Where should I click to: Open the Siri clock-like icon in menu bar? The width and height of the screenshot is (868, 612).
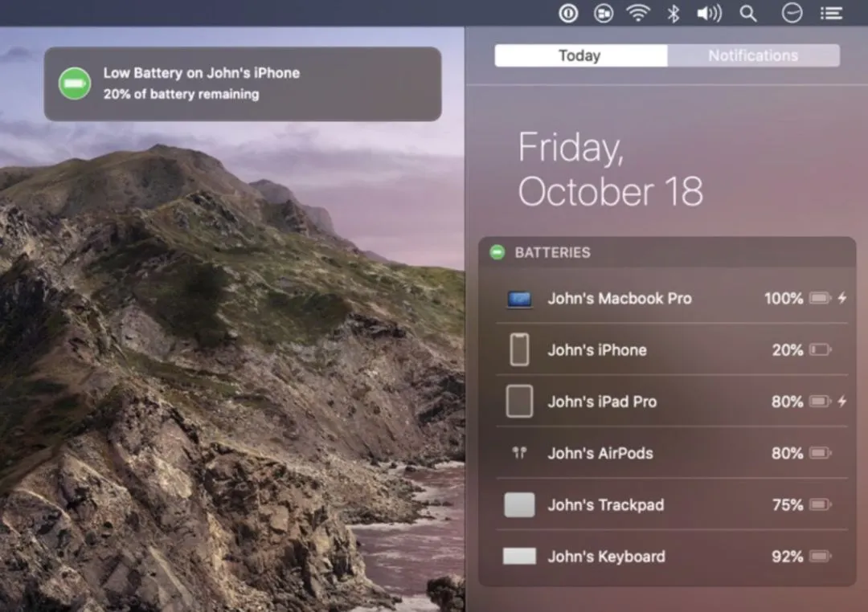point(792,13)
